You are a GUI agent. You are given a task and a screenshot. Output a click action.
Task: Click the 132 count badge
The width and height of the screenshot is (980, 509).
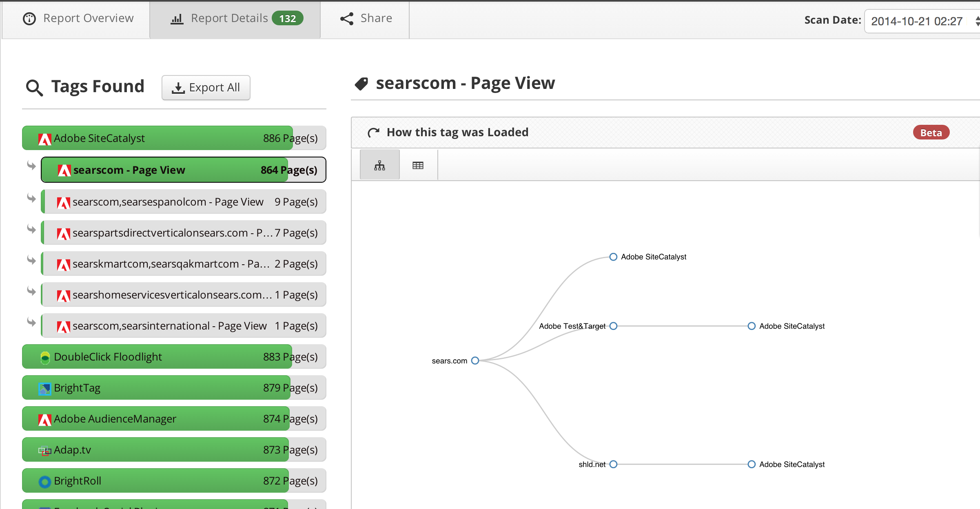[x=288, y=18]
